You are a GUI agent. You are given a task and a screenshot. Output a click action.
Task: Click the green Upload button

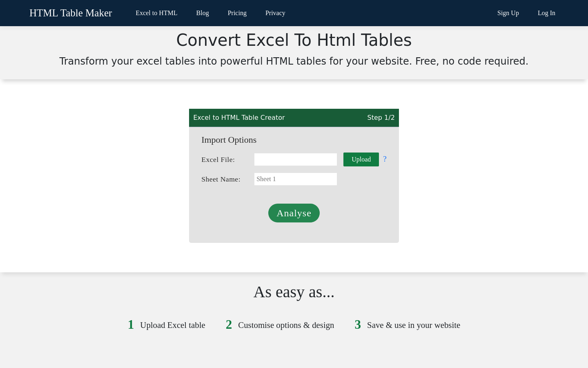pos(361,159)
